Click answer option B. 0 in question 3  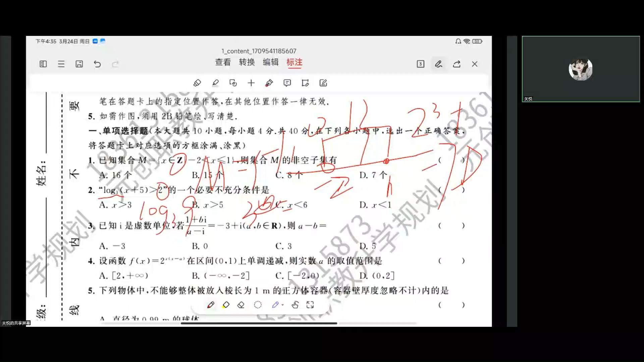click(x=200, y=246)
